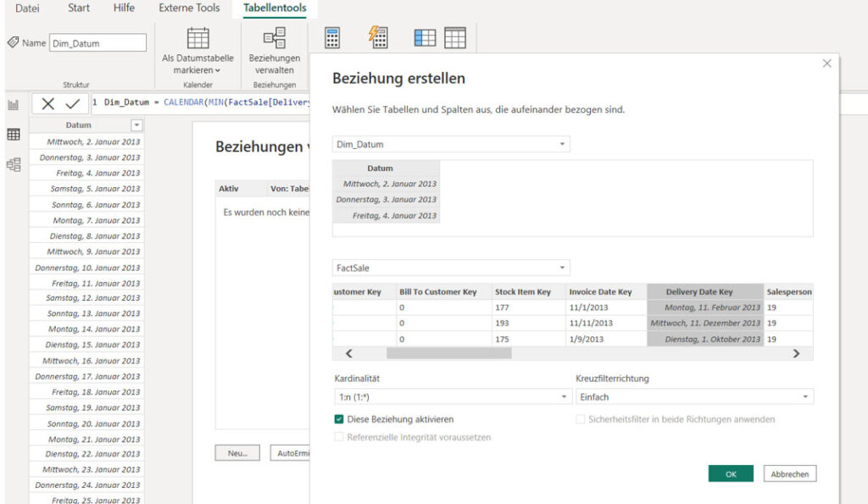Switch to report view in left sidebar
This screenshot has width=868, height=504.
coord(14,104)
